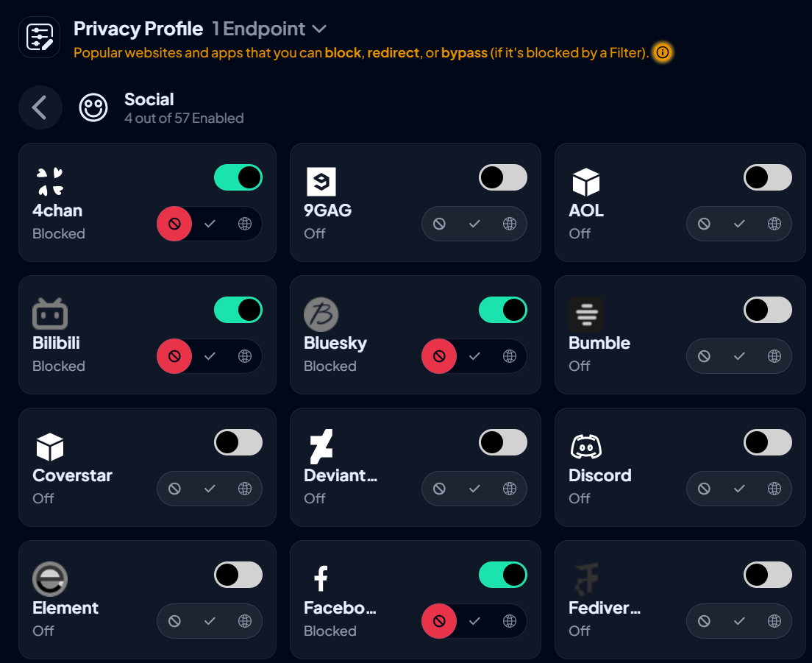Disable the Facebook toggle
The image size is (812, 663).
503,575
